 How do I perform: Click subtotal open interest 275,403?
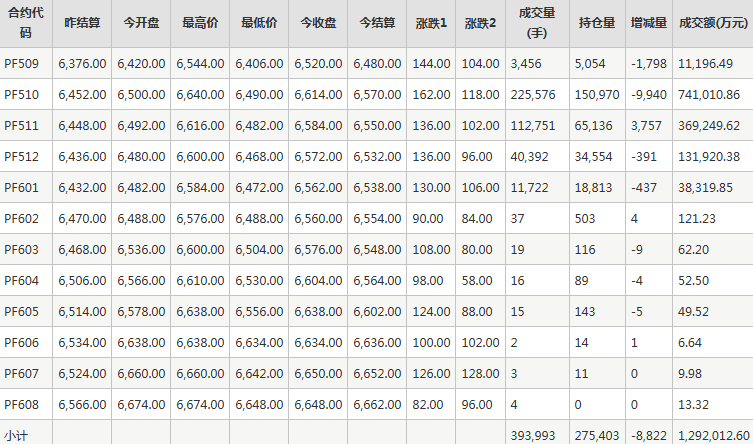pos(597,436)
